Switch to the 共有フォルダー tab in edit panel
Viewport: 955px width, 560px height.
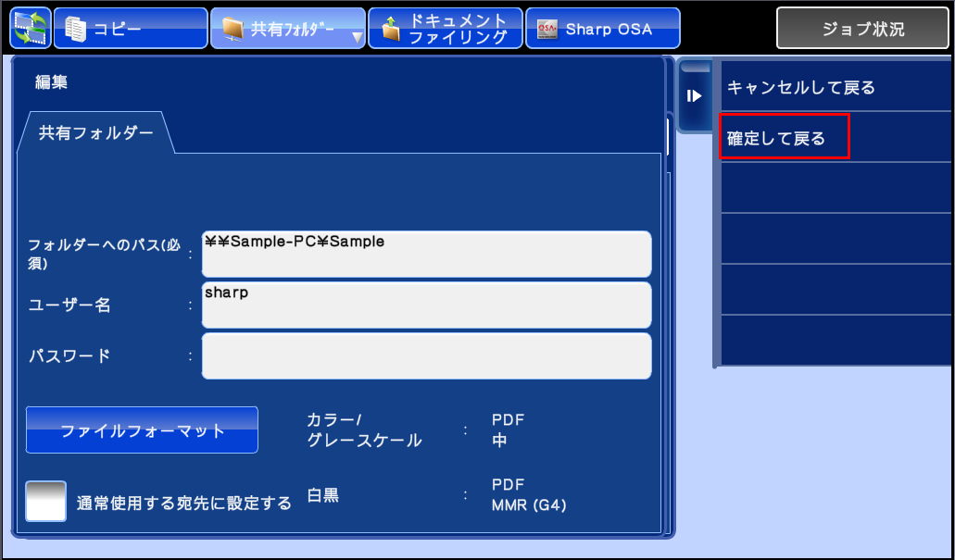[x=95, y=133]
